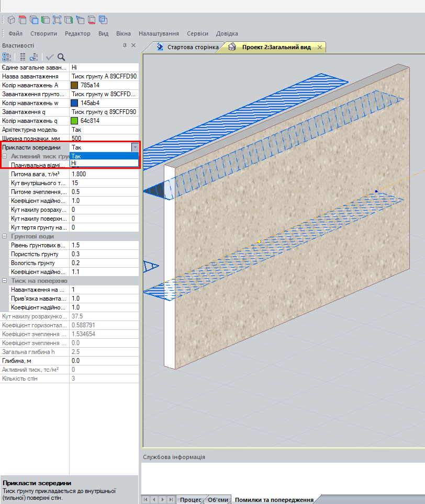This screenshot has width=425, height=504.
Task: Select the top view cube icon with red top face
Action: click(23, 20)
